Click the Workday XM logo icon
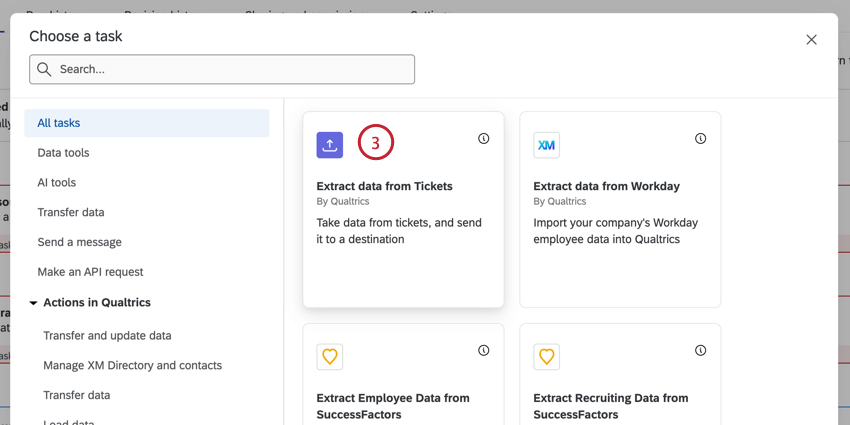Viewport: 850px width, 425px height. (546, 145)
